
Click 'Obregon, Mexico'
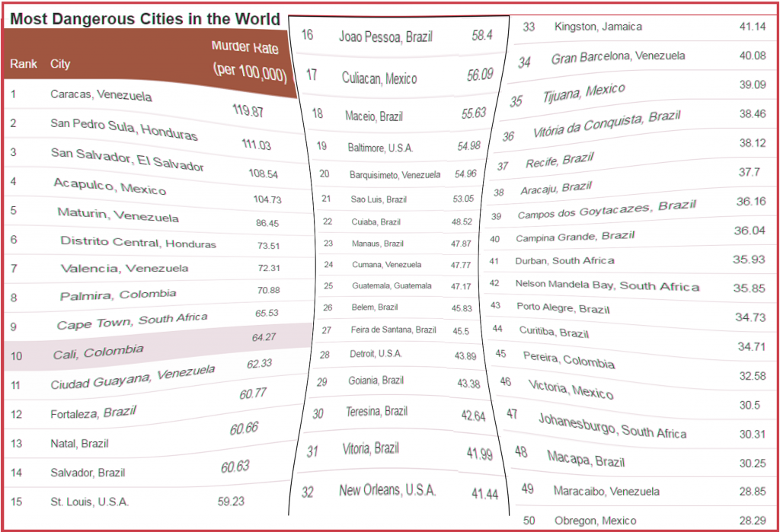[596, 521]
